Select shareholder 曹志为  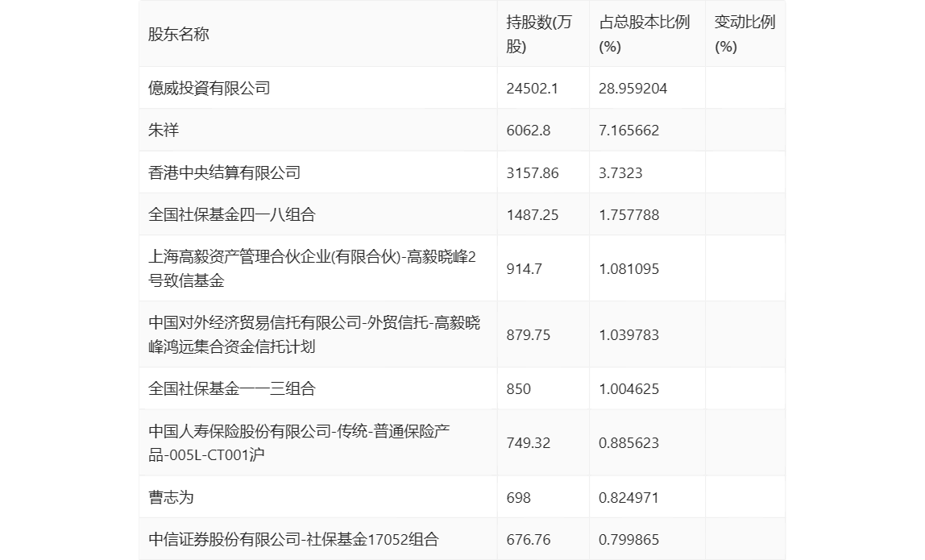pos(171,497)
